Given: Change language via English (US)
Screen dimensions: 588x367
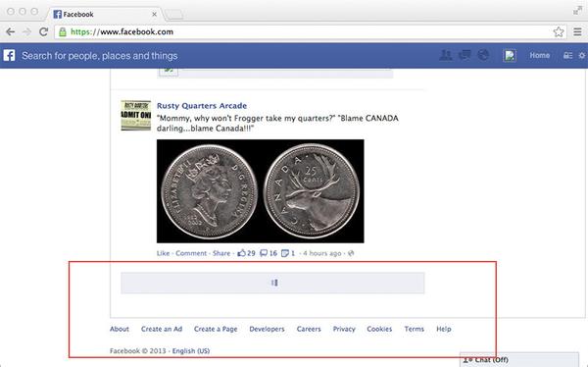Looking at the screenshot, I should (x=191, y=351).
